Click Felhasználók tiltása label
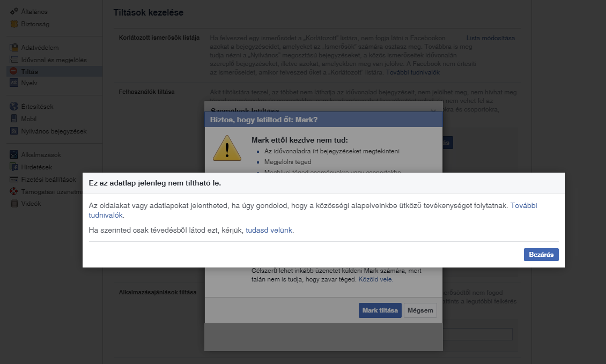Image resolution: width=606 pixels, height=364 pixels. [146, 92]
